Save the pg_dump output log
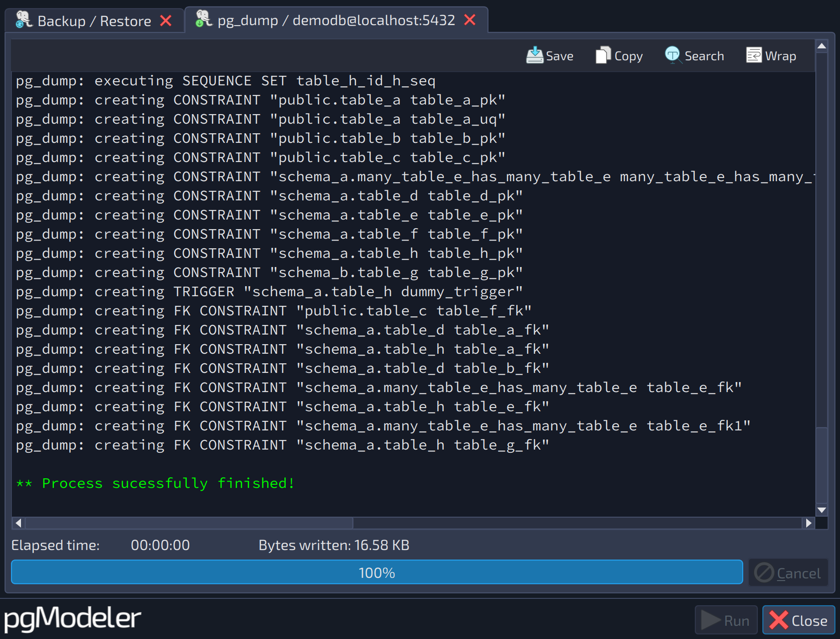This screenshot has height=639, width=840. (x=550, y=56)
